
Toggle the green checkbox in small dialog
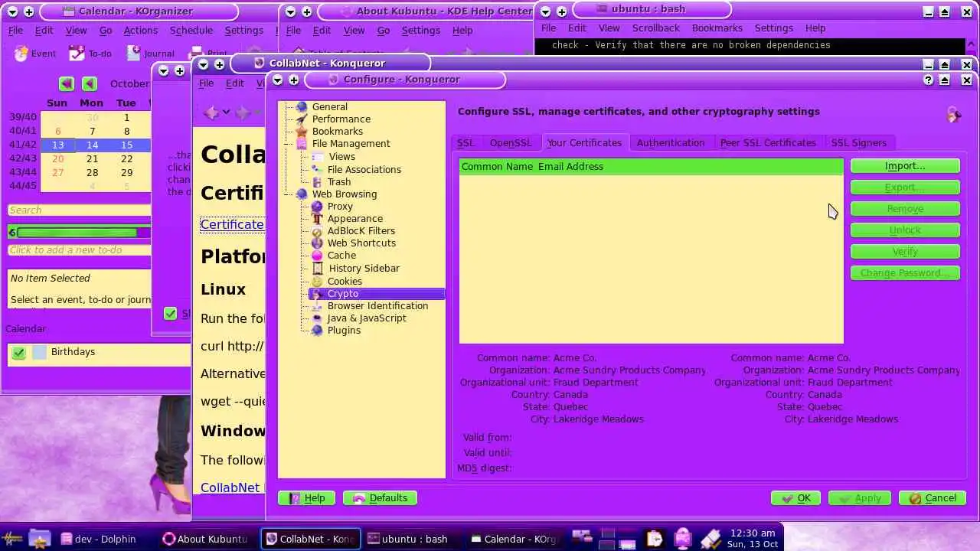point(170,313)
